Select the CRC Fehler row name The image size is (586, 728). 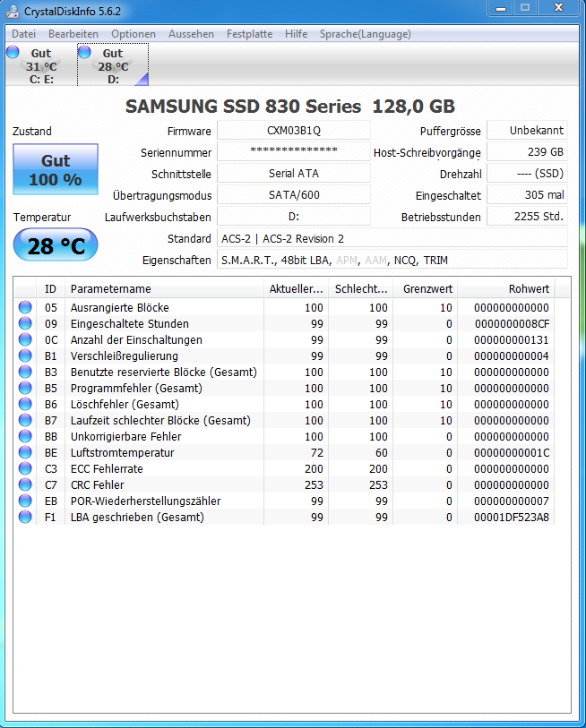coord(97,484)
